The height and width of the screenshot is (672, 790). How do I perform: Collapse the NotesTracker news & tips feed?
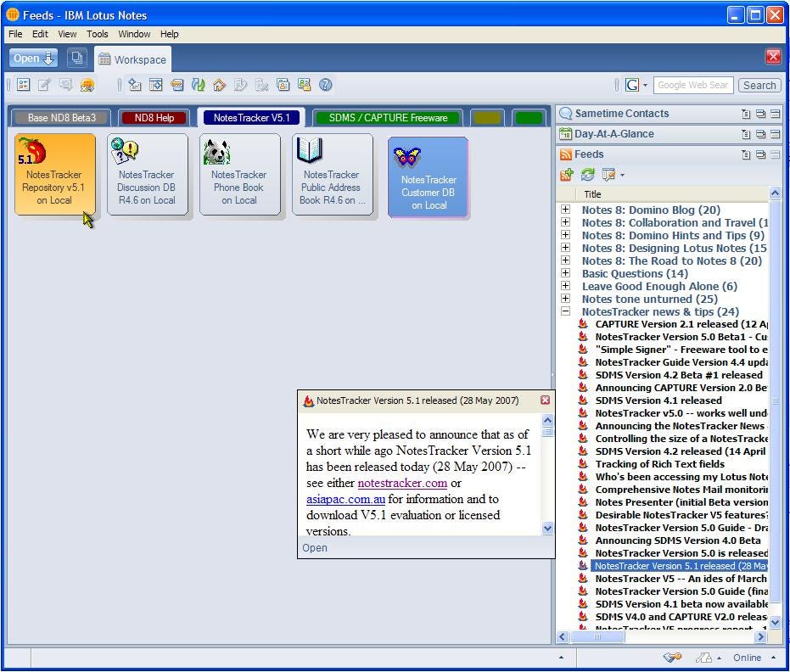tap(566, 311)
